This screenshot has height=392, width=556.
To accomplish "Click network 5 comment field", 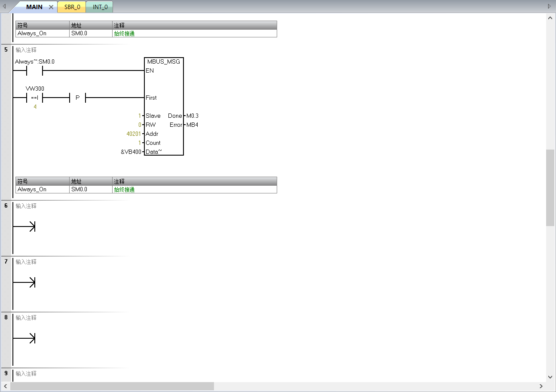I will [x=26, y=50].
